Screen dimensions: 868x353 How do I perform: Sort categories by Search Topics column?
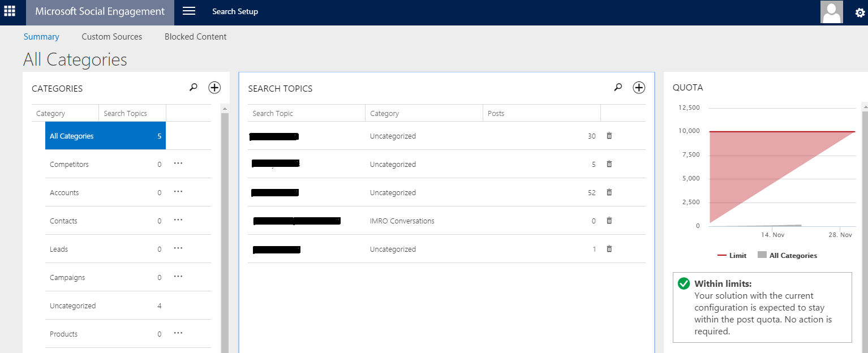click(132, 113)
